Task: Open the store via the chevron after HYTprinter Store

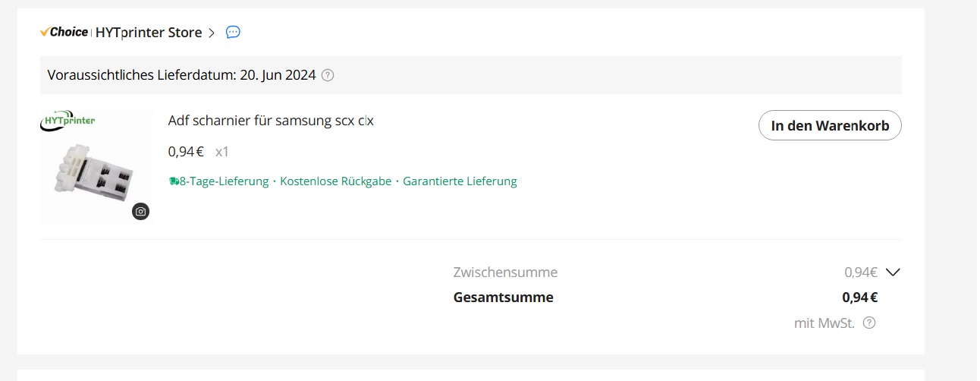Action: (x=212, y=33)
